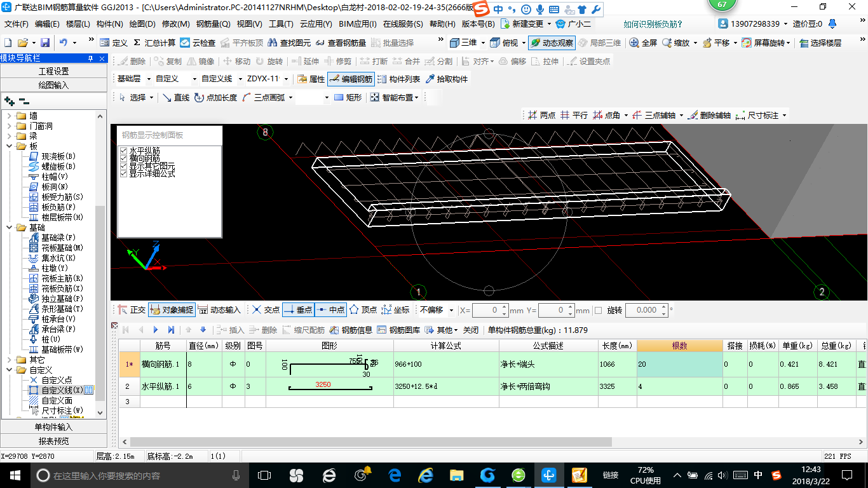
Task: Click 删除辅轴 tool
Action: (x=709, y=115)
